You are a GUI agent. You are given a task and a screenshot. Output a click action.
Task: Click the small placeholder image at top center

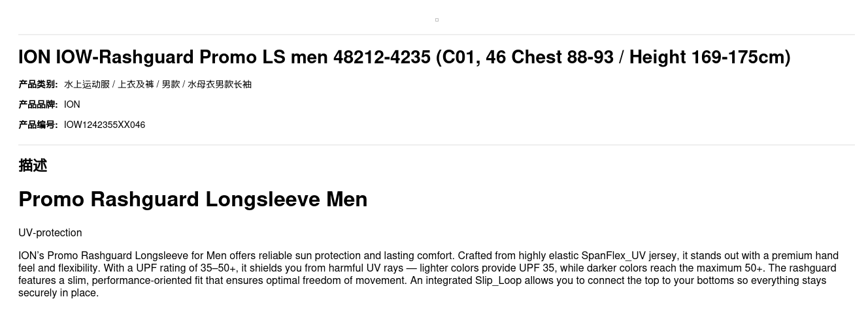437,20
